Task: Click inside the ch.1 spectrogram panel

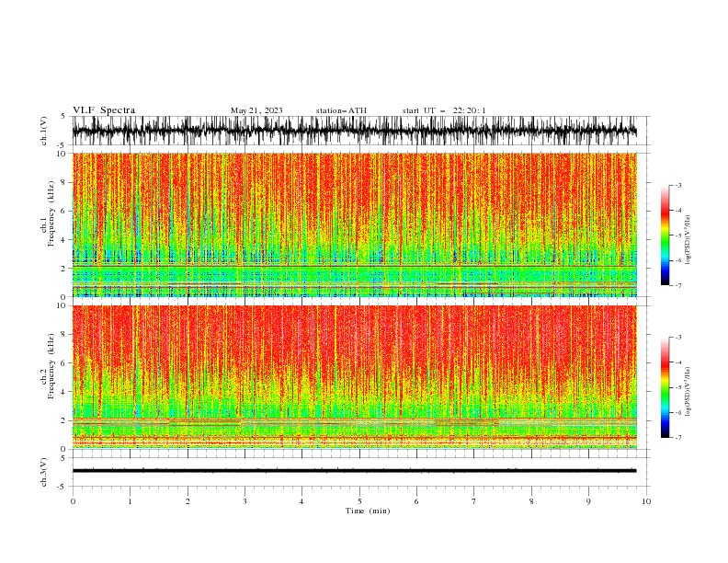Action: pos(354,224)
